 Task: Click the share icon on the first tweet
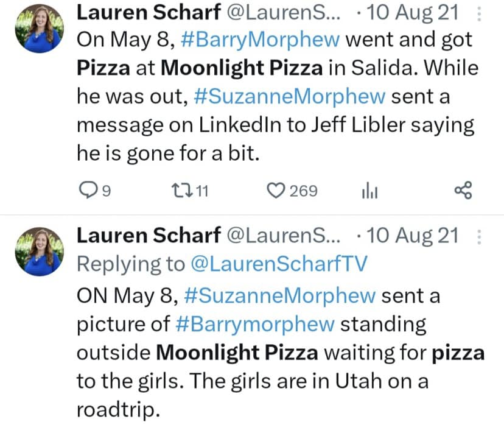click(x=464, y=191)
